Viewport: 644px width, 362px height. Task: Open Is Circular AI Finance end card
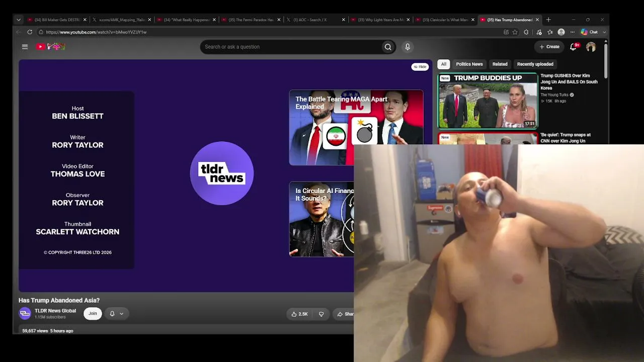[x=321, y=219]
